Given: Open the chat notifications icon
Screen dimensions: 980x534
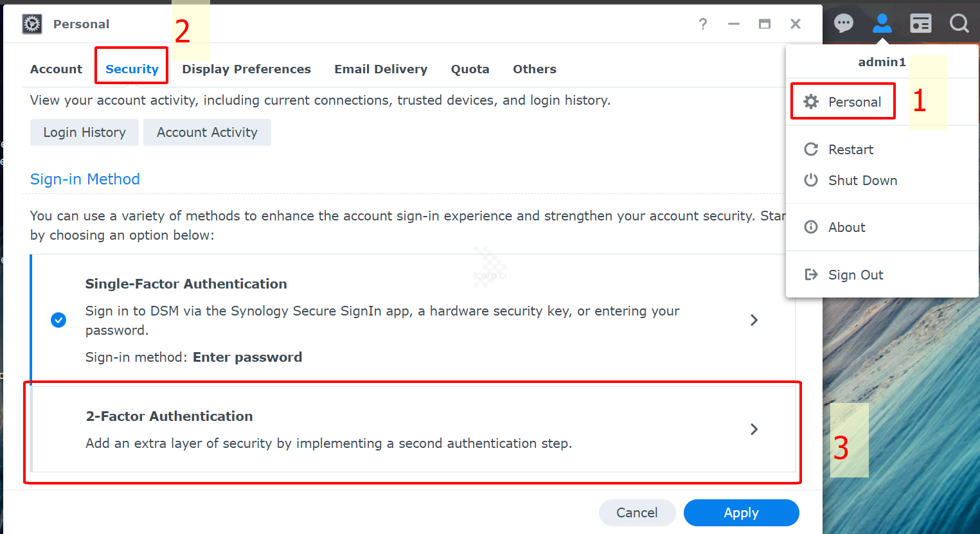Looking at the screenshot, I should click(x=843, y=24).
